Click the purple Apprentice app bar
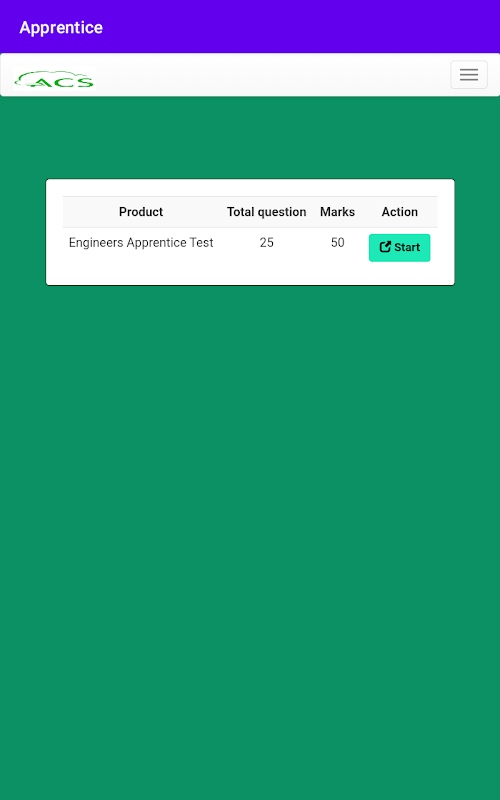500x800 pixels. pos(250,27)
